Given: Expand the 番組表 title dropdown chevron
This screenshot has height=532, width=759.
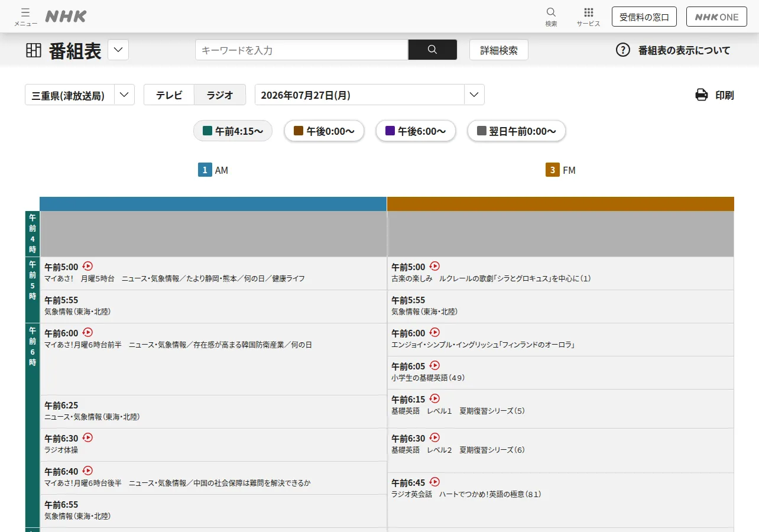Looking at the screenshot, I should click(118, 50).
